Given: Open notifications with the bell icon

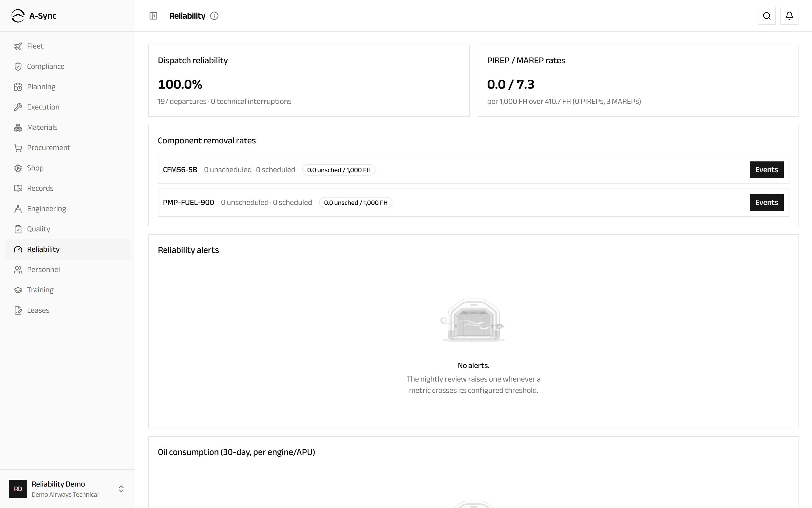Looking at the screenshot, I should point(789,16).
